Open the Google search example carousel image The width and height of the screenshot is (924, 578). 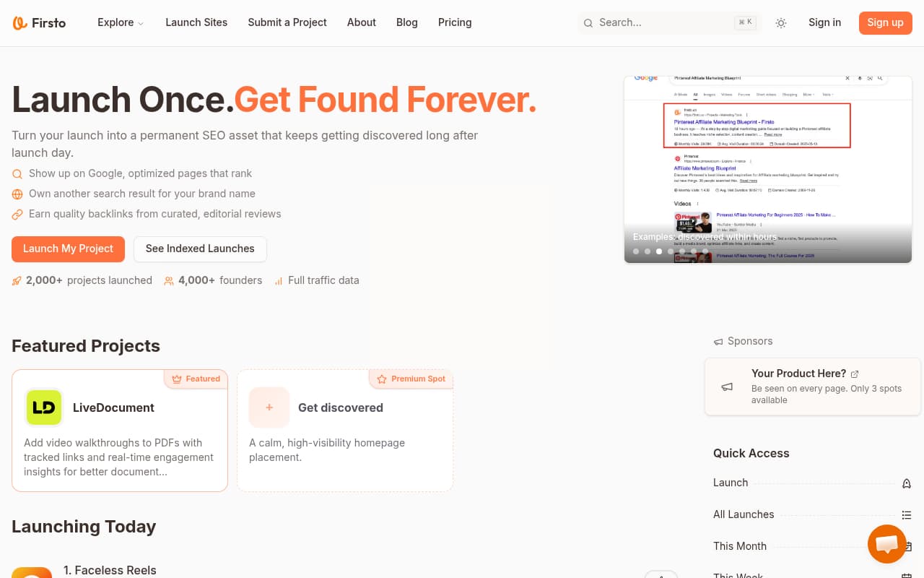click(768, 169)
